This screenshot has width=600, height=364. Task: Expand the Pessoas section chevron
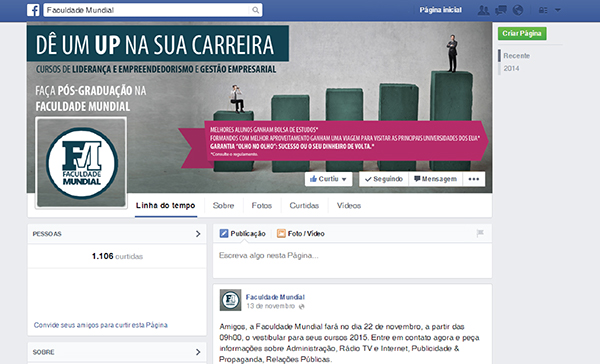pyautogui.click(x=198, y=234)
